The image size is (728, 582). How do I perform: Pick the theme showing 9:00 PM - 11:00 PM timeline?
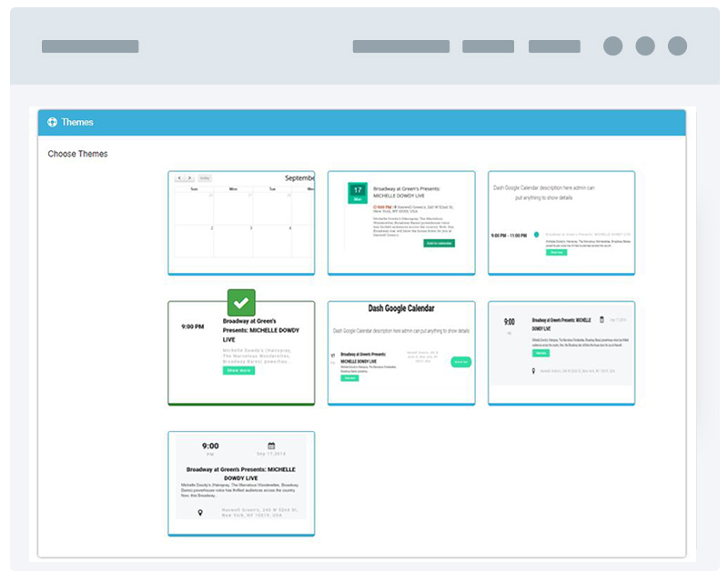point(561,223)
